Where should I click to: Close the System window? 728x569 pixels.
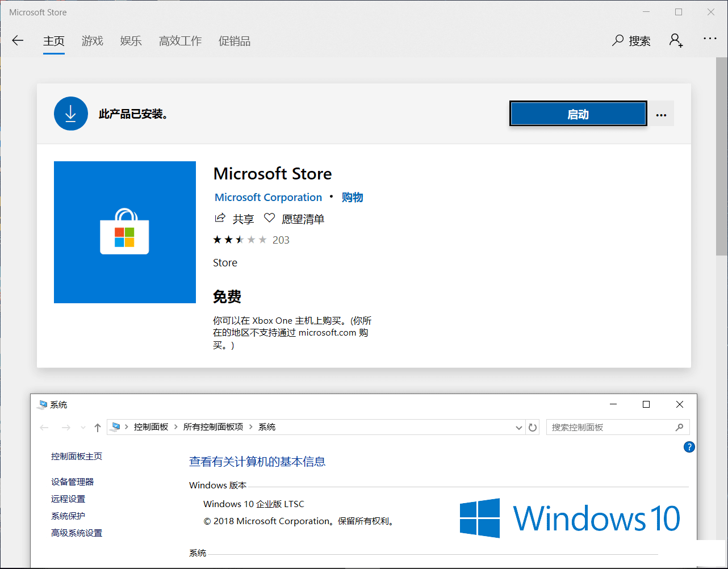pos(680,404)
